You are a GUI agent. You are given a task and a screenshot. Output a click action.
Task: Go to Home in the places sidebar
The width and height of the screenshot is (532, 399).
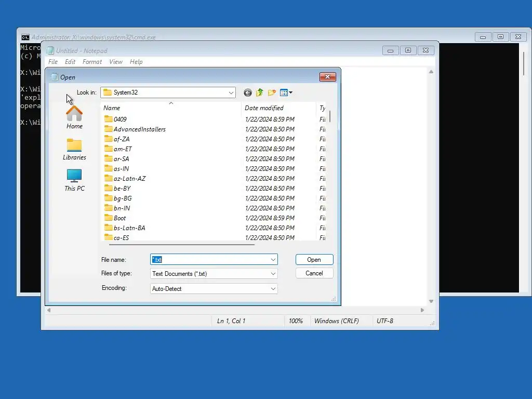(74, 117)
